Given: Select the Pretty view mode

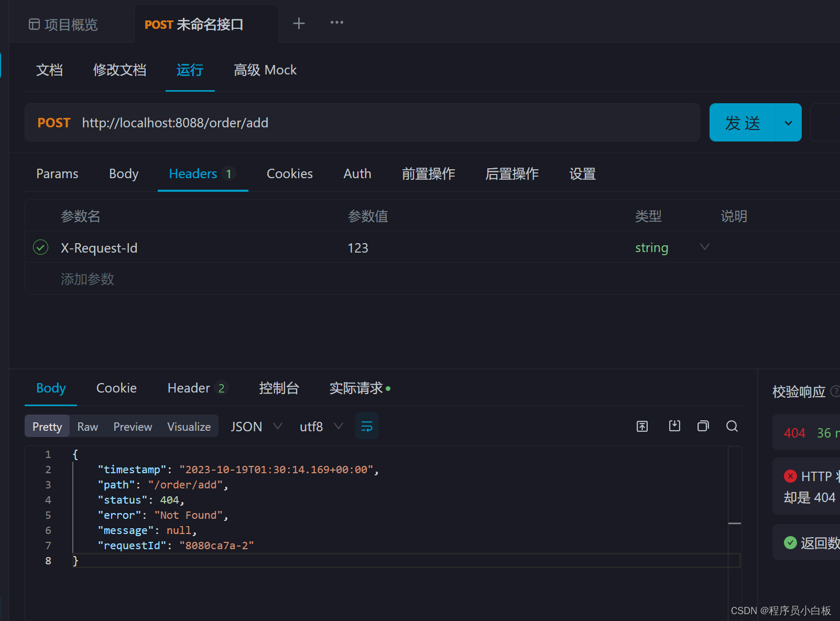Looking at the screenshot, I should tap(47, 427).
